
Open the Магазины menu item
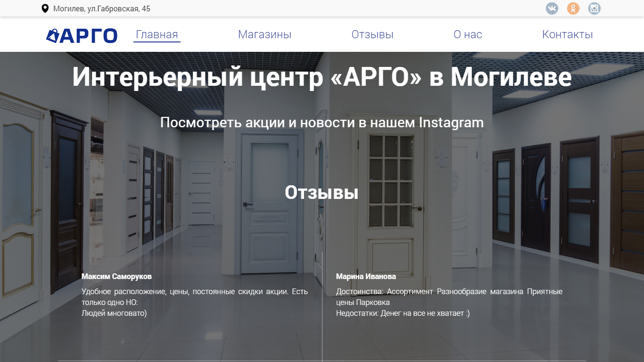coord(264,34)
